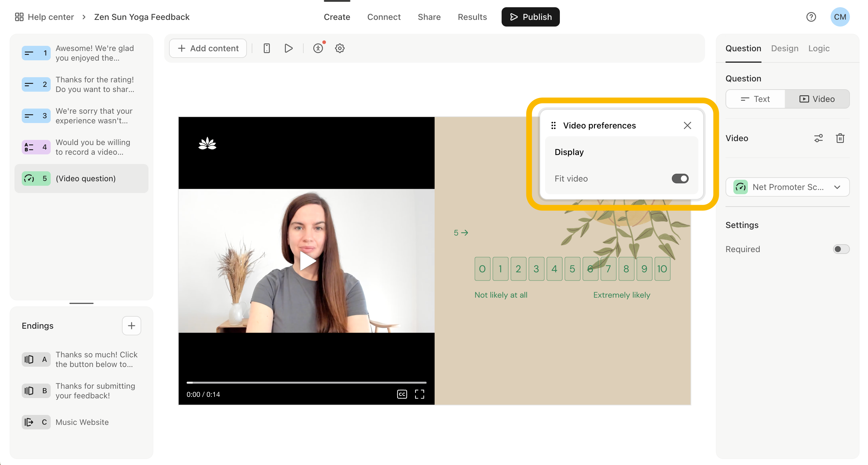868x465 pixels.
Task: Open form settings gear icon
Action: [x=340, y=48]
